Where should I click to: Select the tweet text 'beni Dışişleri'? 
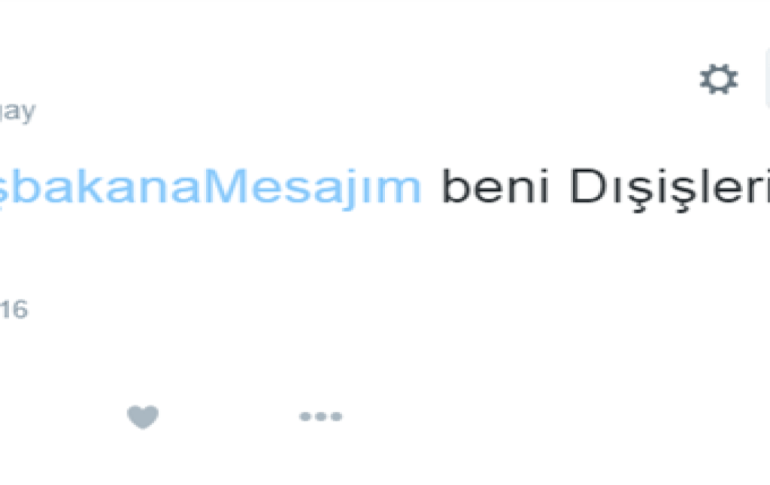[x=605, y=187]
